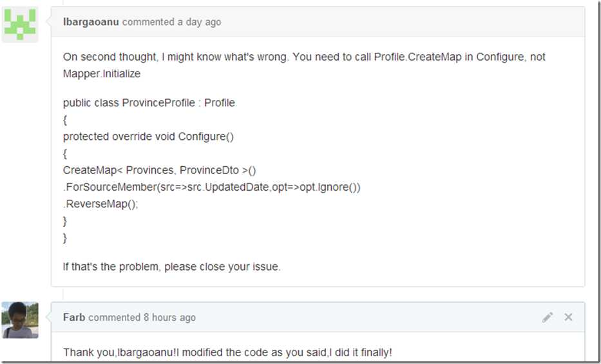Screen dimensions: 601x364
Task: Click Farb's "Thank you, lbargaoanu" reply text
Action: click(227, 352)
